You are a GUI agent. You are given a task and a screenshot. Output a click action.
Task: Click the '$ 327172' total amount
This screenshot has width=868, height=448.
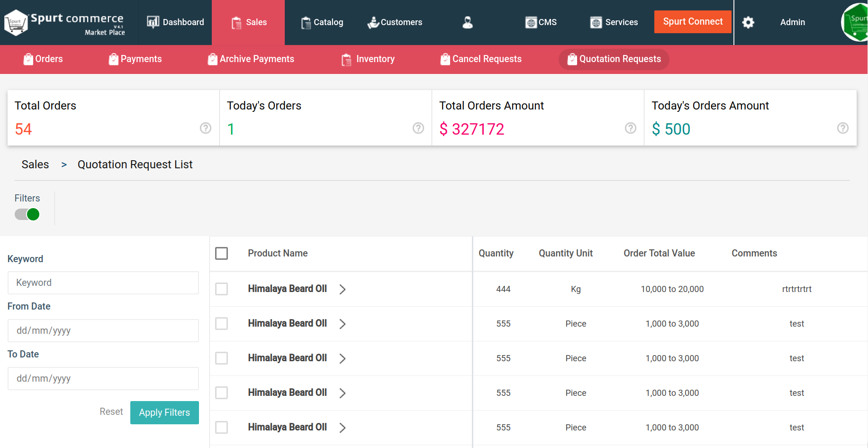coord(472,129)
